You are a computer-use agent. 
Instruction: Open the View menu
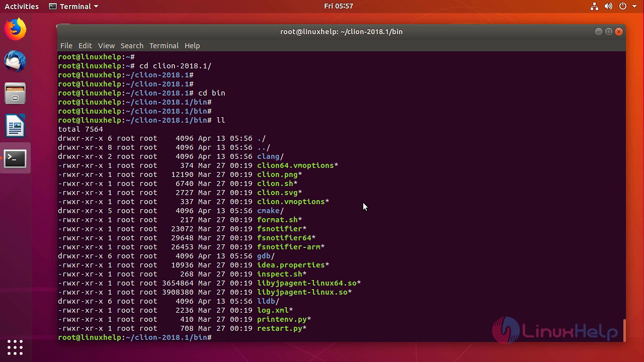point(106,46)
